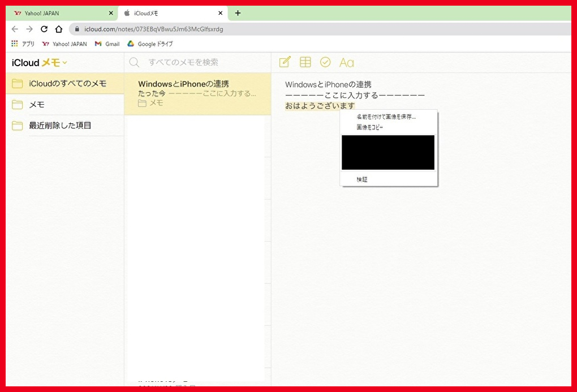Choose 検証 from the context menu
The width and height of the screenshot is (577, 392).
click(x=389, y=179)
